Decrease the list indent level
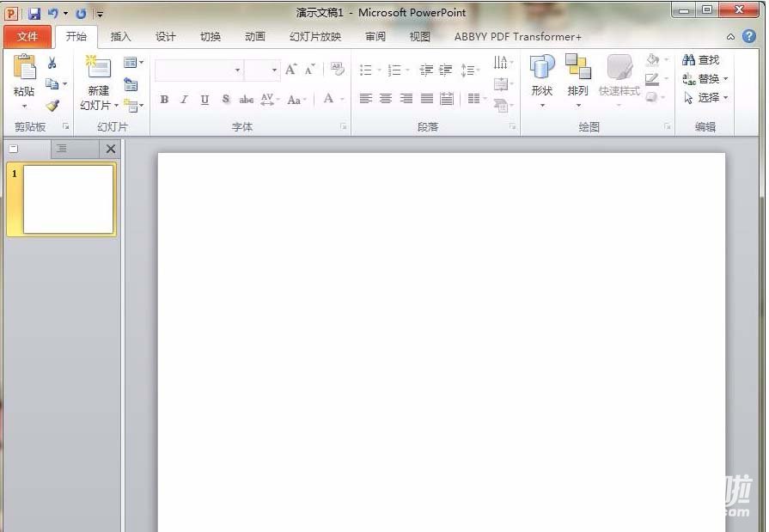The image size is (769, 532). point(425,70)
